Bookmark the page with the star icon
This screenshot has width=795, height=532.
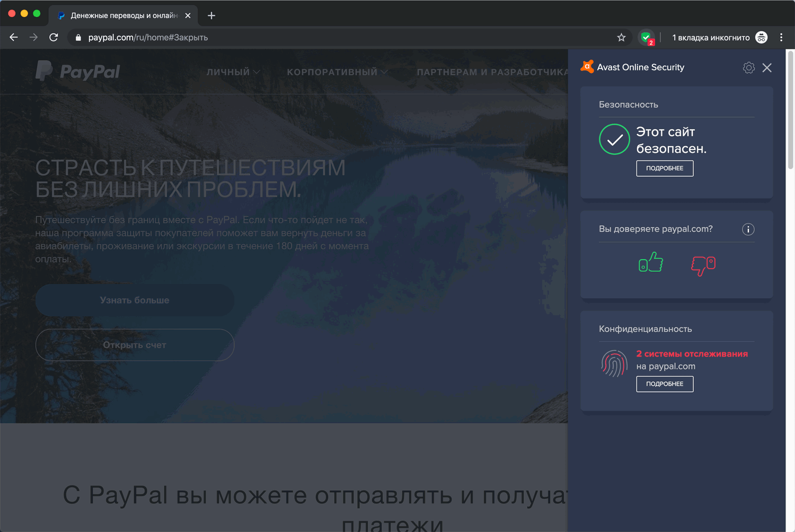pyautogui.click(x=621, y=37)
